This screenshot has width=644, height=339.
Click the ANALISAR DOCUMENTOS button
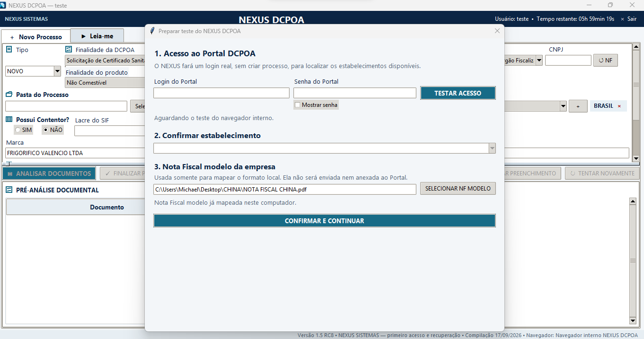(x=49, y=174)
